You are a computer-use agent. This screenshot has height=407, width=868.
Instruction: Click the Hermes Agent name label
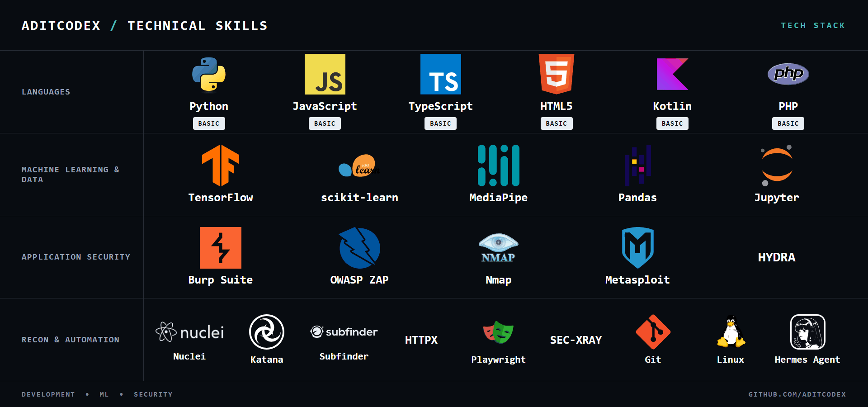click(x=807, y=360)
